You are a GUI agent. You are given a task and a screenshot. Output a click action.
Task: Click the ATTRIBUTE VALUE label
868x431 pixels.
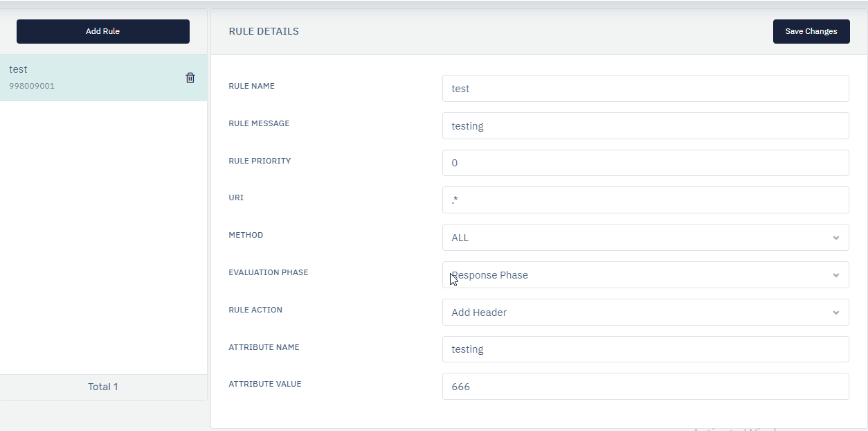pyautogui.click(x=265, y=384)
